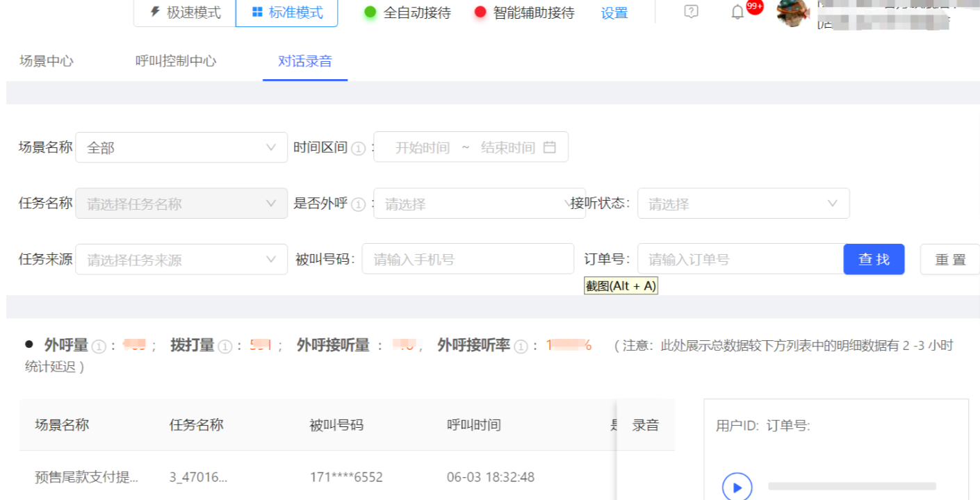The height and width of the screenshot is (500, 980).
Task: Click the 查找 search button
Action: [874, 259]
